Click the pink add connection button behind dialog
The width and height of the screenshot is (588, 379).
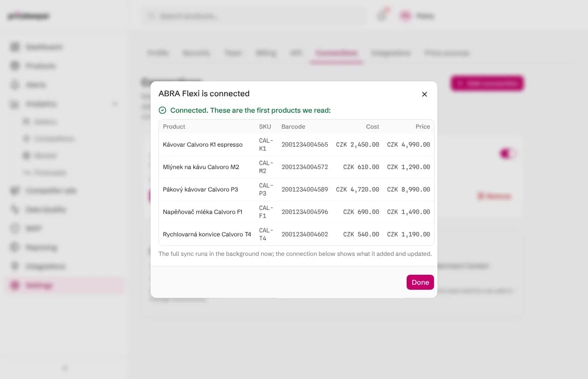click(487, 83)
